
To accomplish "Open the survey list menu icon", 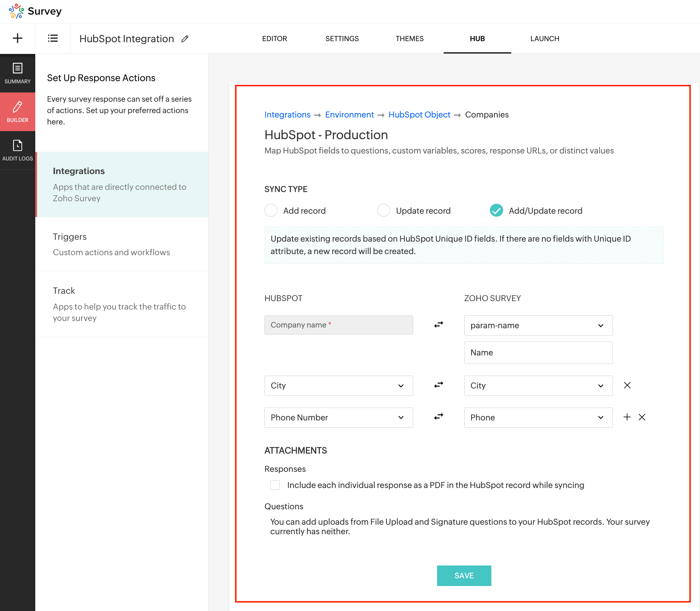I will click(x=53, y=38).
